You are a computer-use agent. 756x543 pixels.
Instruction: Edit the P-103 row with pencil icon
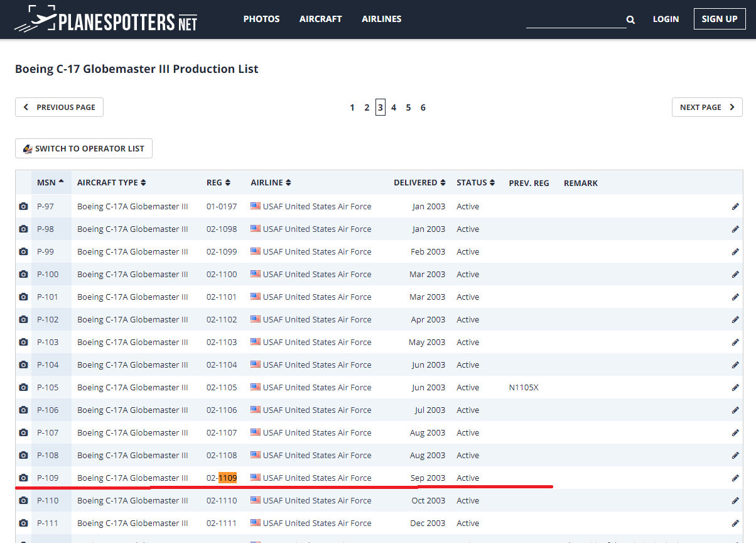(x=735, y=342)
